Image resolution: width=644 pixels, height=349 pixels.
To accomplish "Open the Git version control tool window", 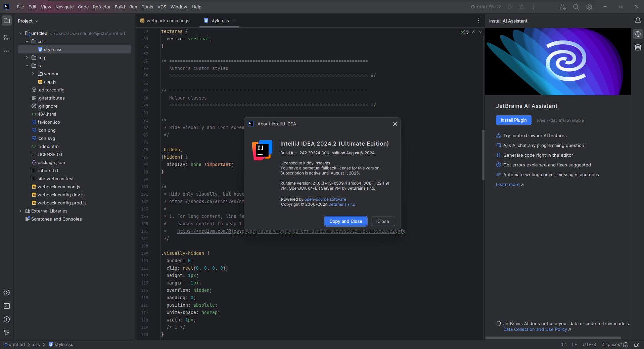I will click(6, 333).
